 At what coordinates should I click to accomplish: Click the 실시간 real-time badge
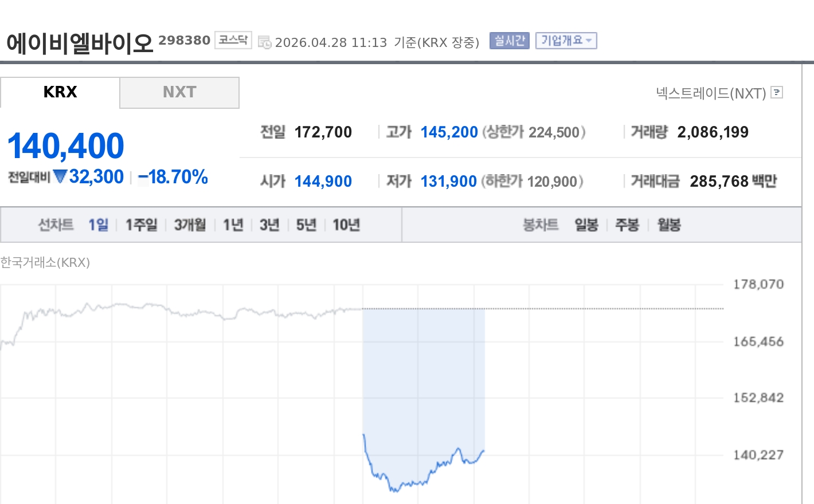(509, 41)
